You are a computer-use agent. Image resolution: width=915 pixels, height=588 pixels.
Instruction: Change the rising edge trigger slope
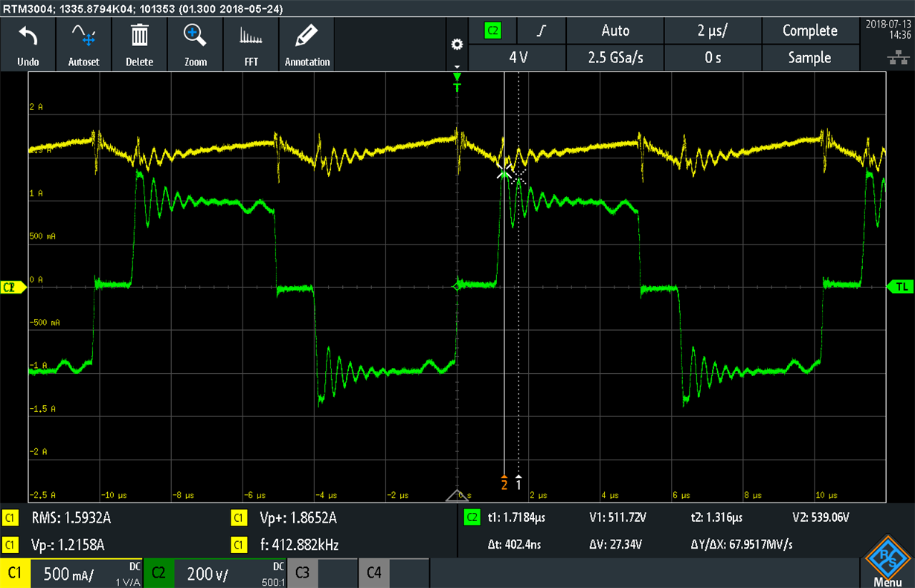click(542, 30)
